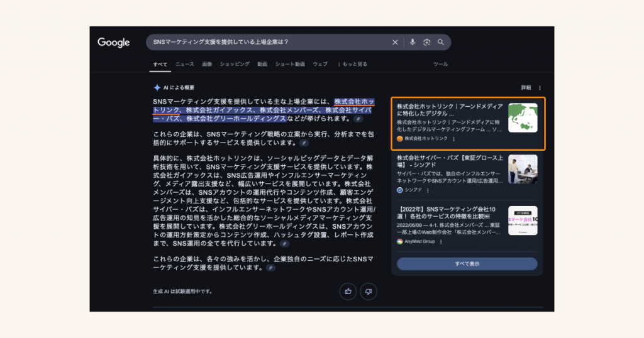Screen dimensions: 644x338
Task: Open options menu beside AnyMind Group source
Action: (x=441, y=242)
